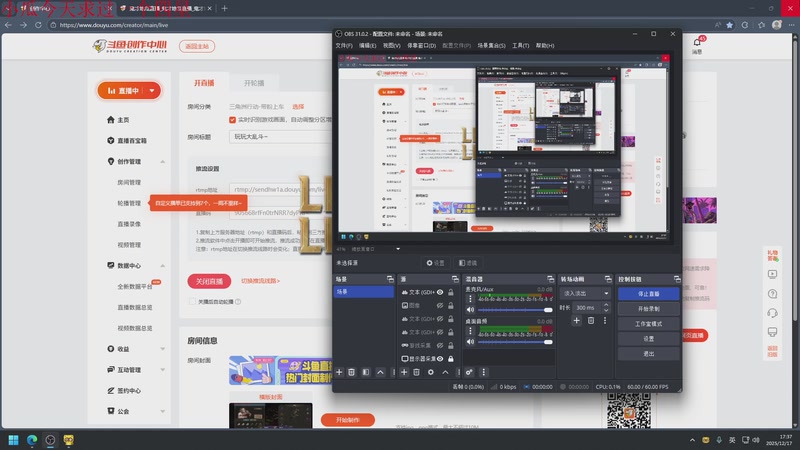The height and width of the screenshot is (450, 800).
Task: Click the browser favorites star icon
Action: [730, 25]
